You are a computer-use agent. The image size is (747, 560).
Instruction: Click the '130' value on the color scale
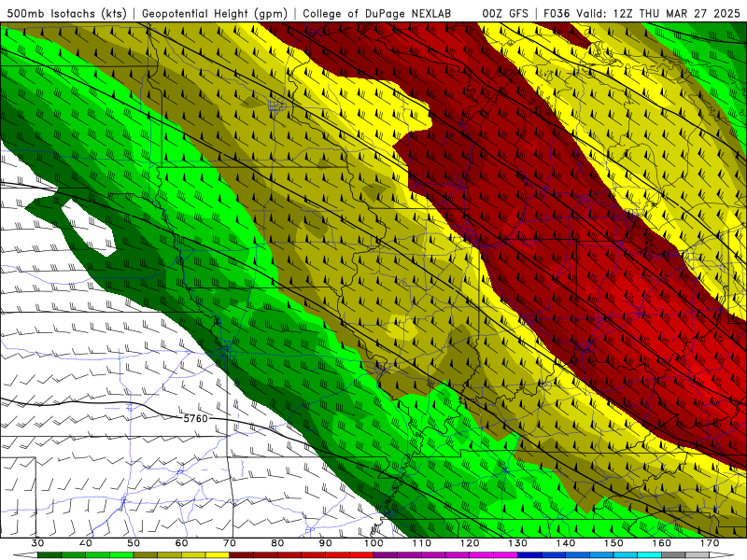(518, 543)
